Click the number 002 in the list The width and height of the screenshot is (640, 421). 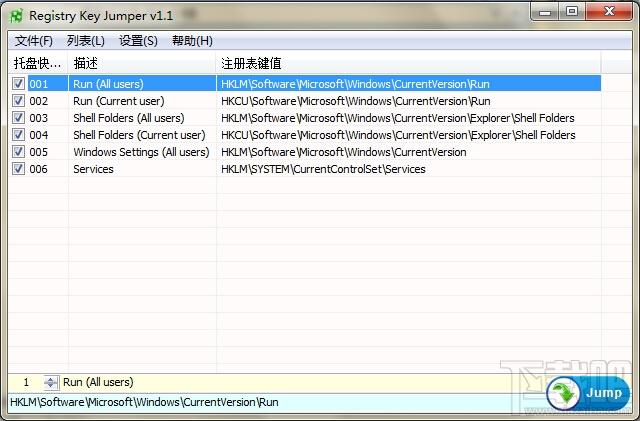(x=38, y=101)
